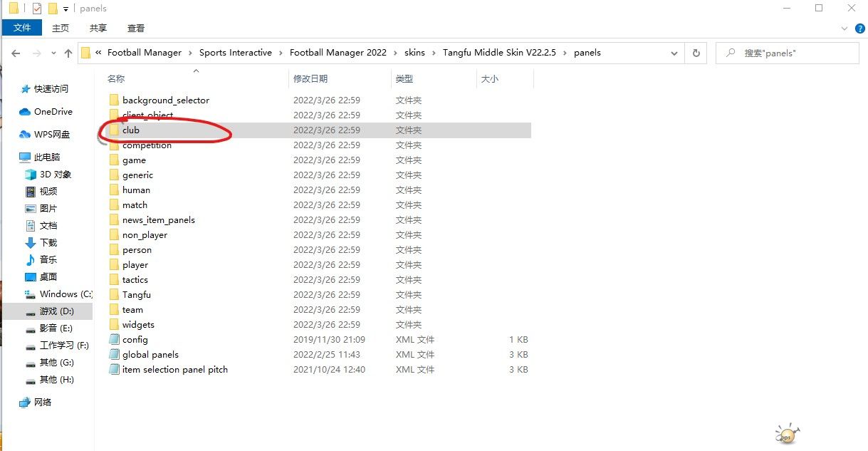Click properties checkmark in quick access toolbar
This screenshot has width=868, height=451.
click(x=37, y=9)
